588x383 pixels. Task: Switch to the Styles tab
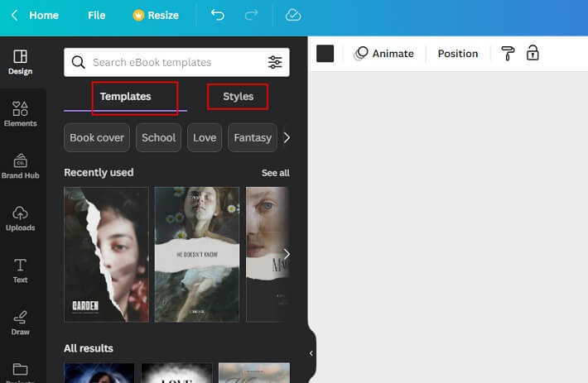pos(239,97)
